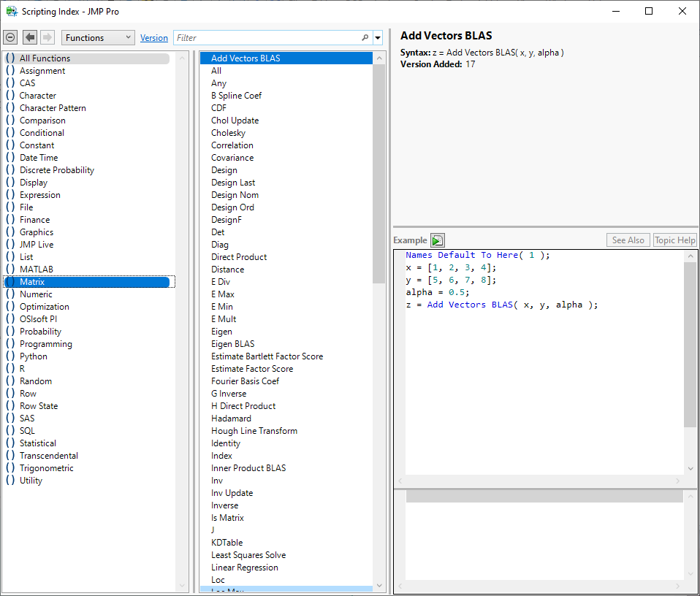Open the Version link
The image size is (700, 596).
tap(153, 38)
